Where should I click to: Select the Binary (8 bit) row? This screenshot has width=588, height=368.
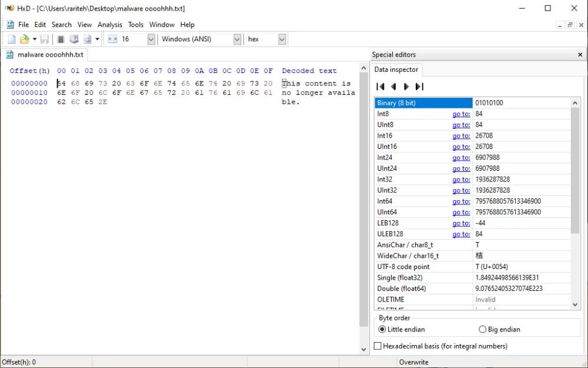tap(473, 103)
